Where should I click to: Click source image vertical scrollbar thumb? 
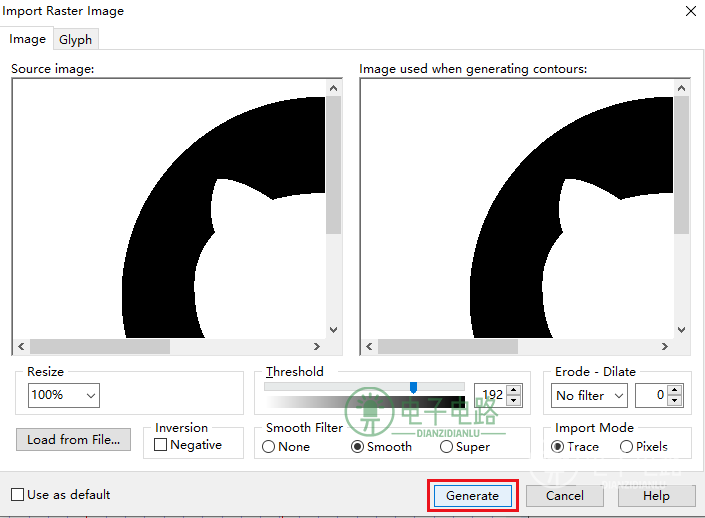[x=334, y=165]
